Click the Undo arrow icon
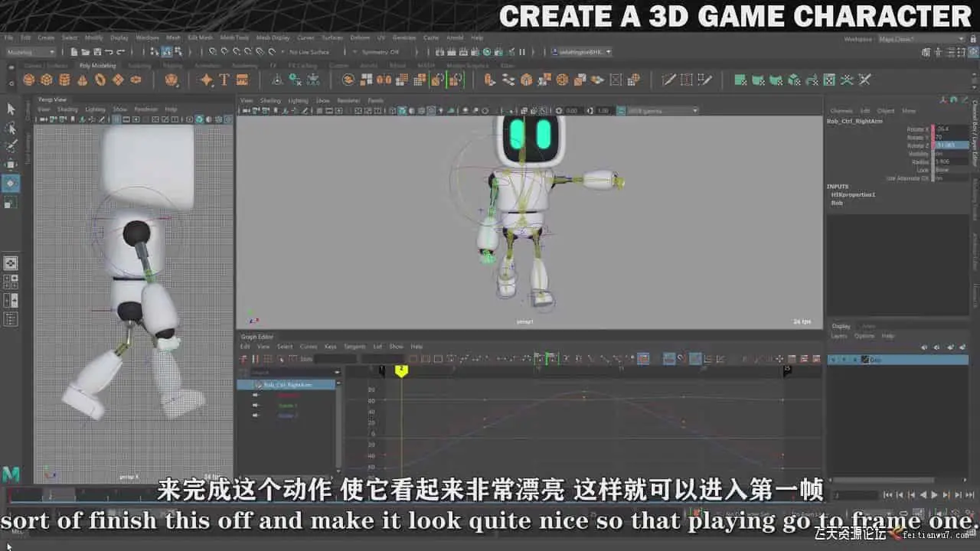 tap(109, 52)
